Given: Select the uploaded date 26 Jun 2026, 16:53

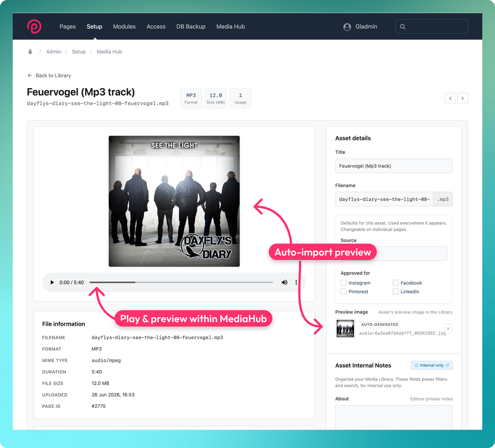Looking at the screenshot, I should pyautogui.click(x=113, y=395).
